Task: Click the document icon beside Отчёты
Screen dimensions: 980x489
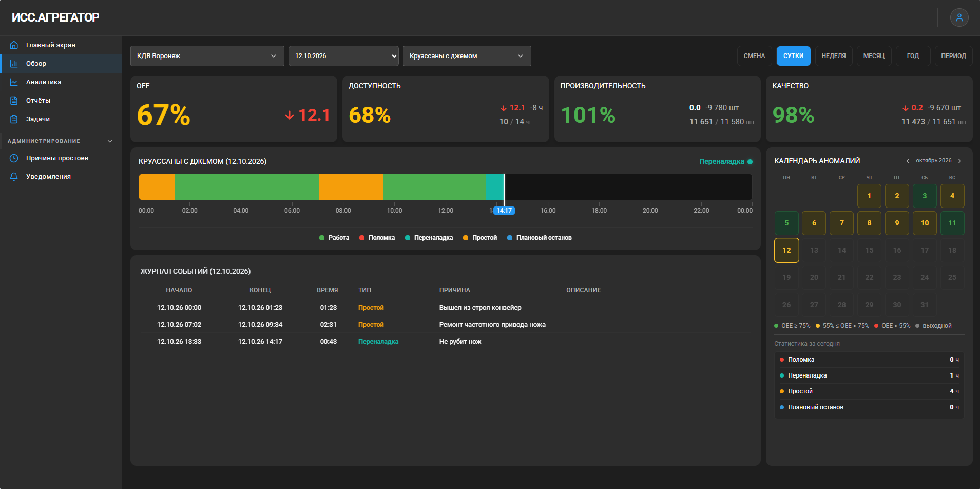Action: [x=14, y=101]
